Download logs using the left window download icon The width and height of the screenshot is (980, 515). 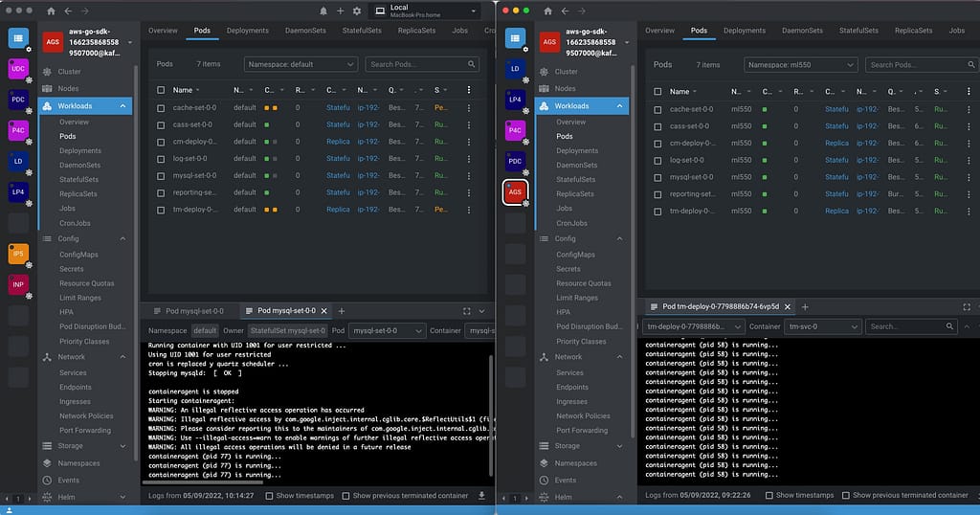pos(481,496)
